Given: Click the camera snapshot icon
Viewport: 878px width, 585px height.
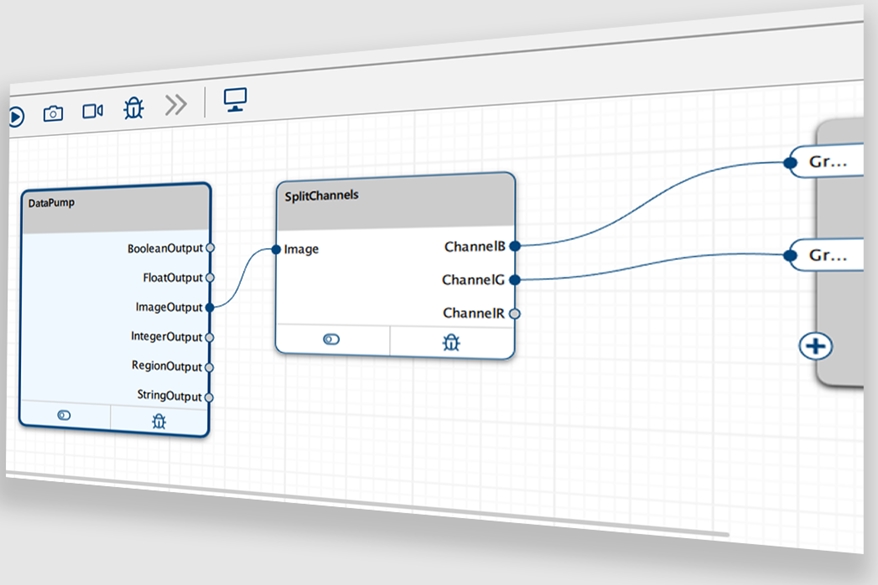Looking at the screenshot, I should (53, 114).
